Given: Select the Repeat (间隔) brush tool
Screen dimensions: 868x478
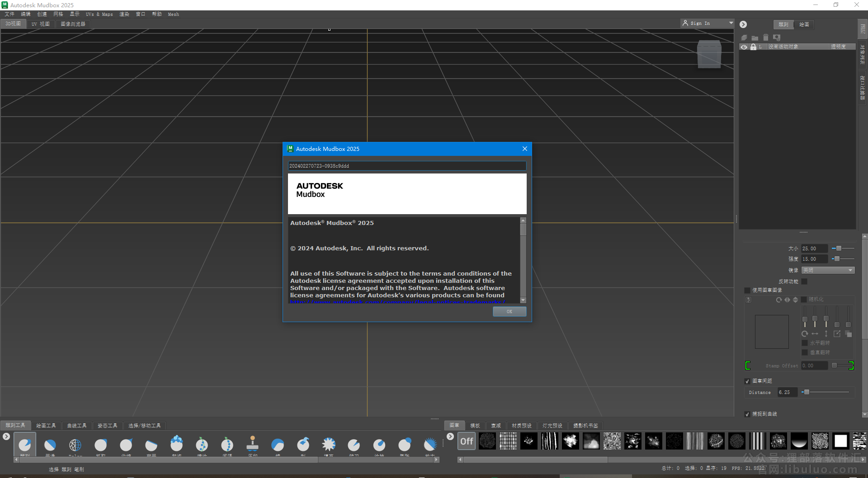Looking at the screenshot, I should pos(227,445).
